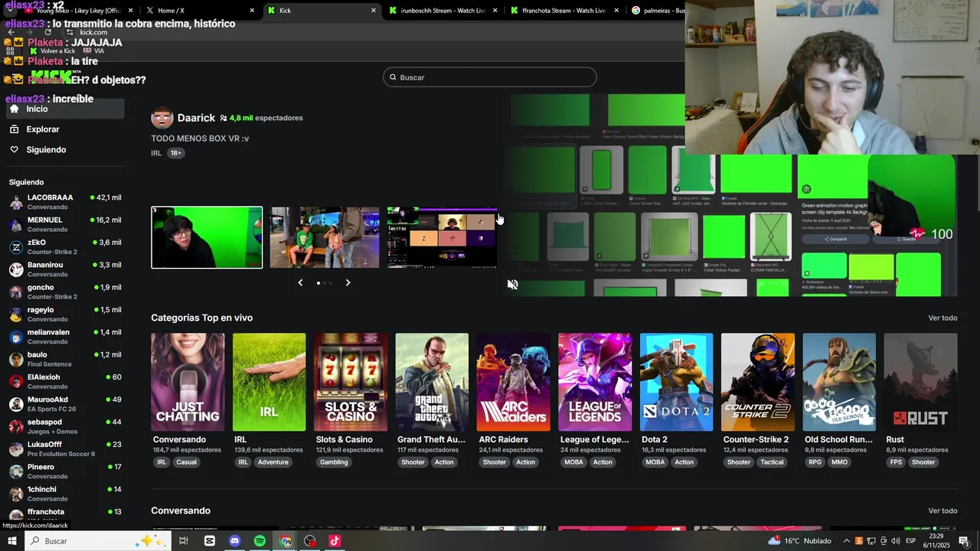Open the Slots & Casino category cover
The image size is (980, 551).
351,382
